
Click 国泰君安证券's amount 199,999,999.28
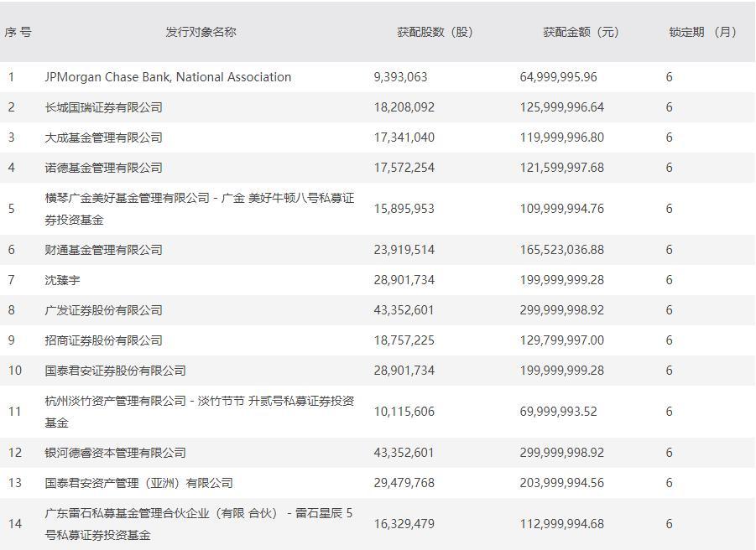561,371
